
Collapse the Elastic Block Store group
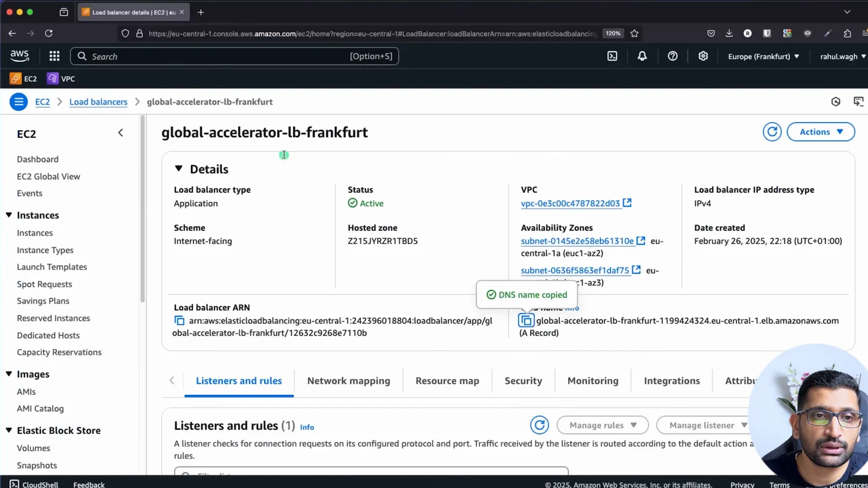pos(9,431)
